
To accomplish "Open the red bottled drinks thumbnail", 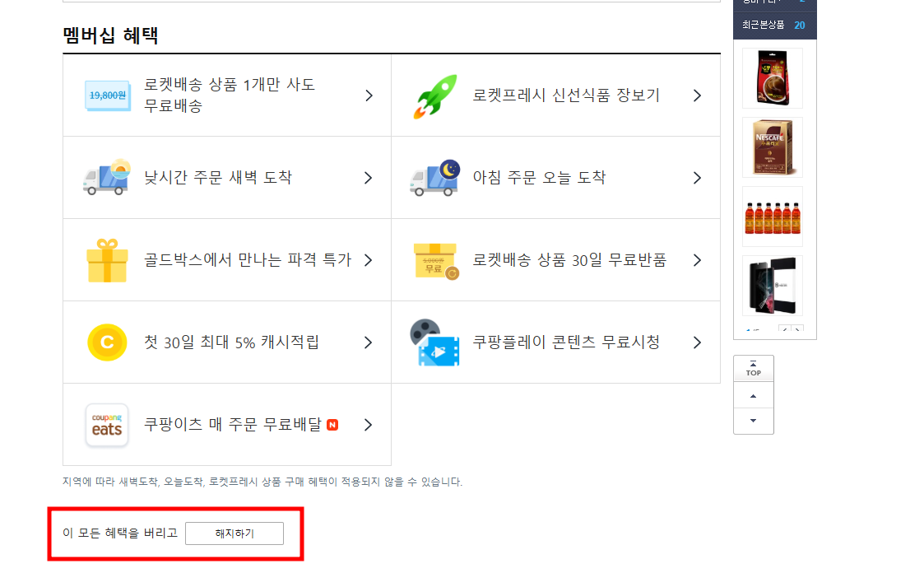I will 773,217.
